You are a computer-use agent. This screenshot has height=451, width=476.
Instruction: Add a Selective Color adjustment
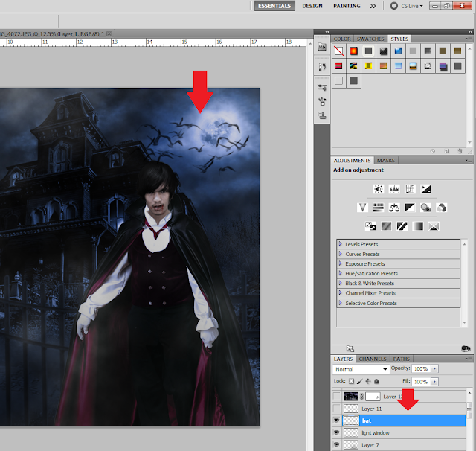(434, 226)
